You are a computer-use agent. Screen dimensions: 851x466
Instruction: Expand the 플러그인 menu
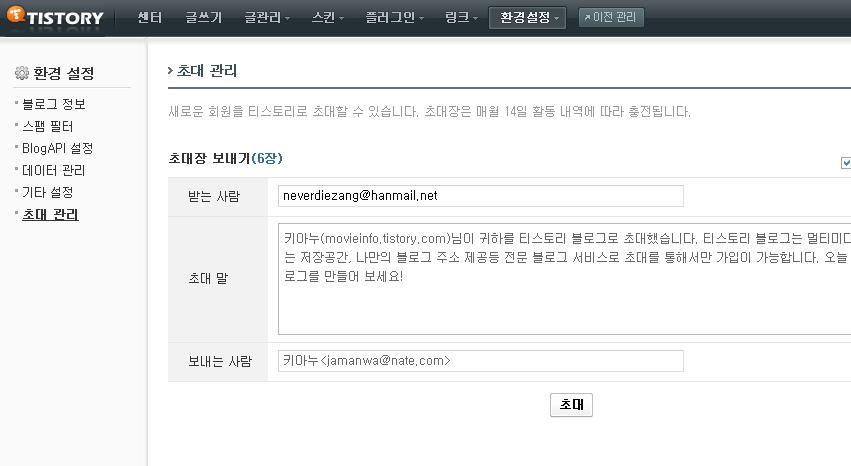tap(395, 17)
